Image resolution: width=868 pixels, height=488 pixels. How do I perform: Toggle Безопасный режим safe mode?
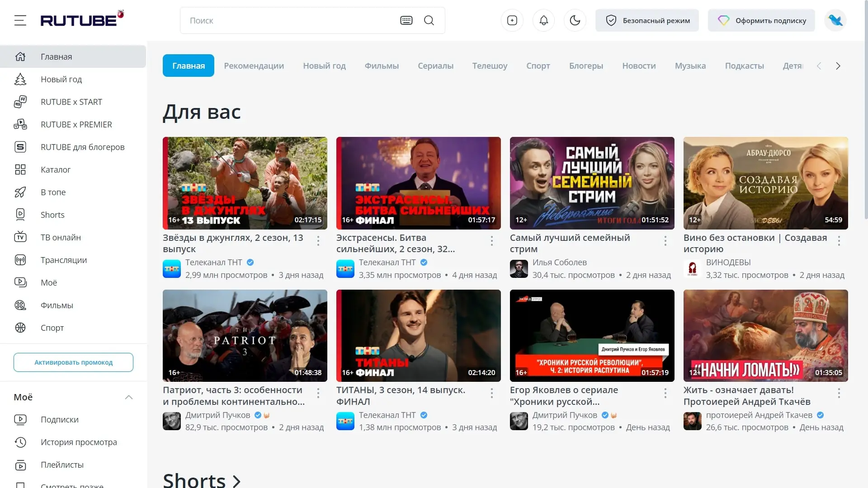click(647, 20)
